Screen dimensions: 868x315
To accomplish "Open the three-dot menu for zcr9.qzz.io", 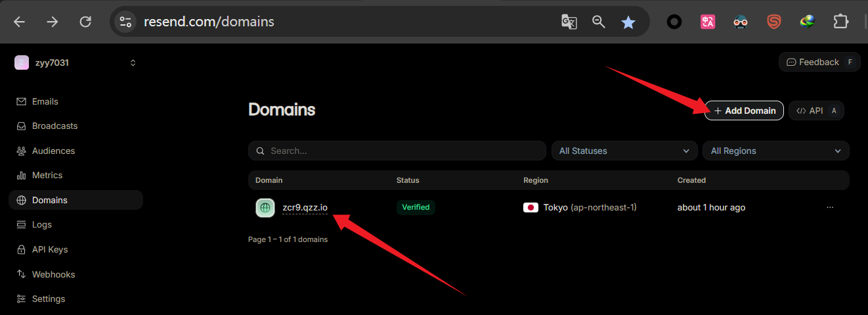I will (x=830, y=207).
